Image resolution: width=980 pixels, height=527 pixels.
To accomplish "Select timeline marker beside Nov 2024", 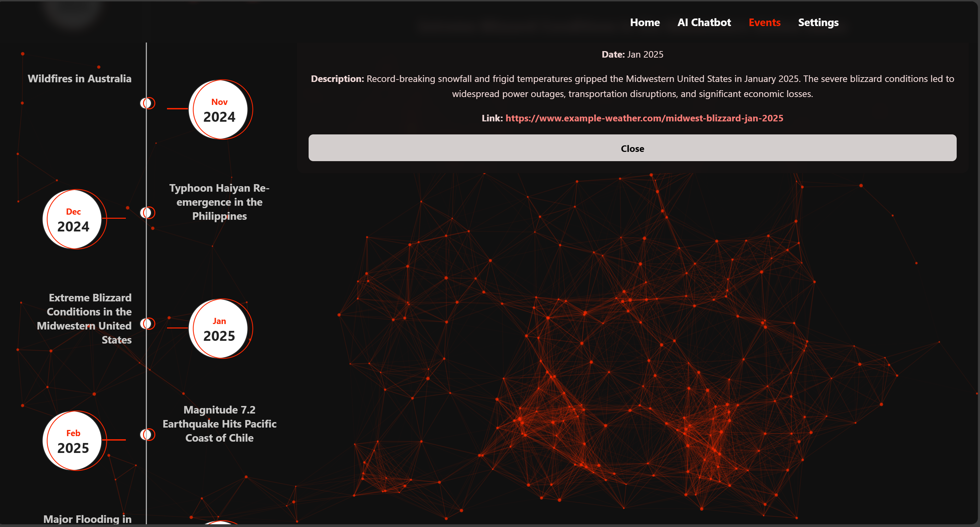I will click(x=147, y=103).
